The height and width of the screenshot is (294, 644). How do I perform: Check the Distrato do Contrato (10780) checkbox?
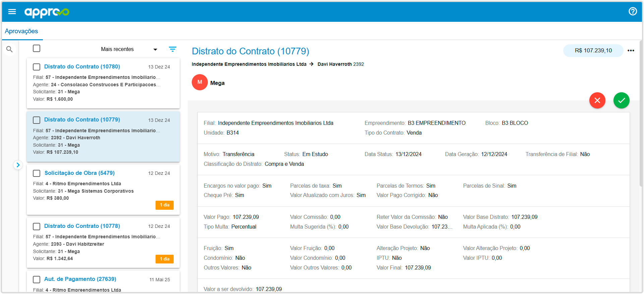point(37,67)
